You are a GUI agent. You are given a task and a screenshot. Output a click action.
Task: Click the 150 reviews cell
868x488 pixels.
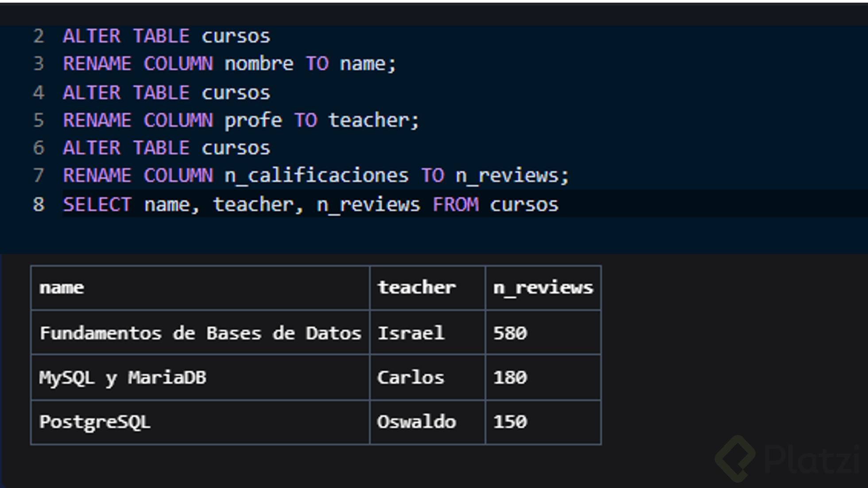[x=510, y=422]
